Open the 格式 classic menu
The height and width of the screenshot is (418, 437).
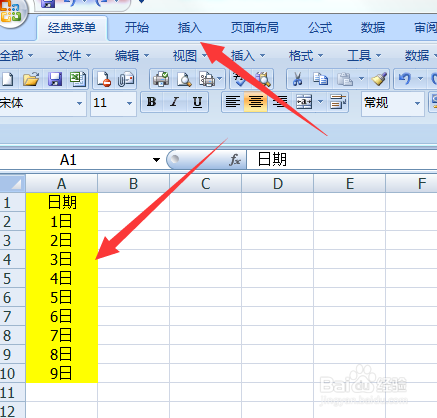coord(306,55)
